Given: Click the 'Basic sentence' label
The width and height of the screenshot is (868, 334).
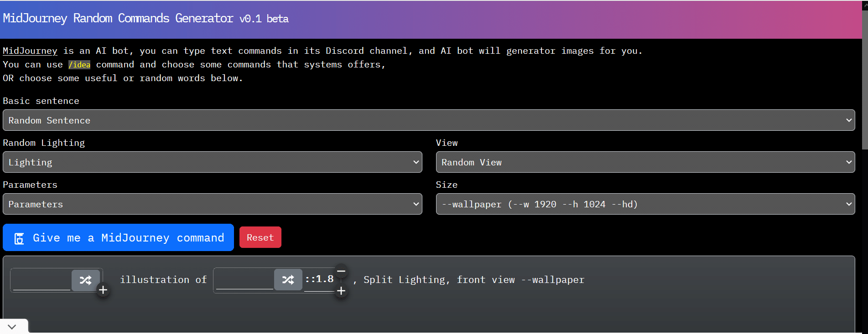Looking at the screenshot, I should coord(41,101).
